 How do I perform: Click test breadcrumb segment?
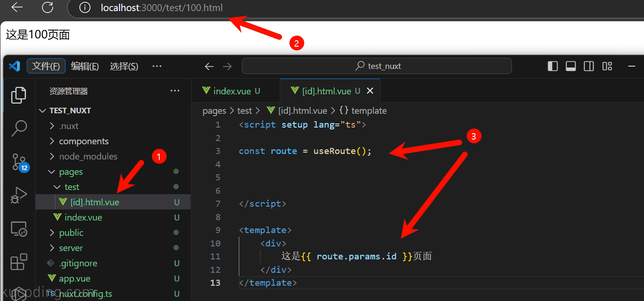[x=245, y=111]
